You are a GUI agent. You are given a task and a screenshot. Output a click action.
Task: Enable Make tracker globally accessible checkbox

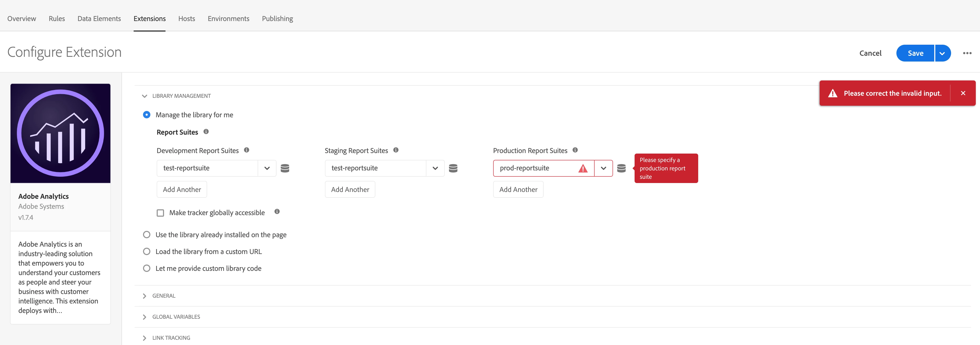pos(161,213)
